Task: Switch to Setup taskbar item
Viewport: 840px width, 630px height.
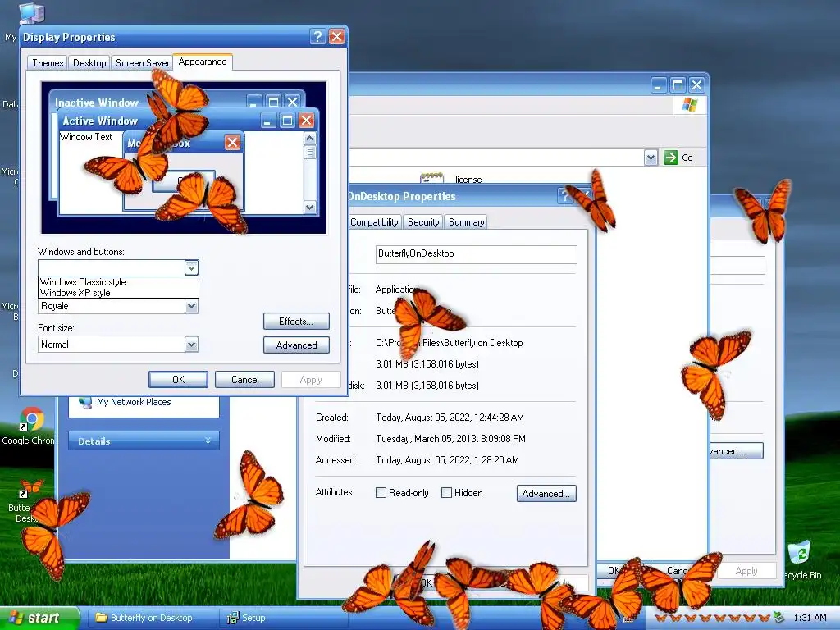Action: click(x=283, y=618)
